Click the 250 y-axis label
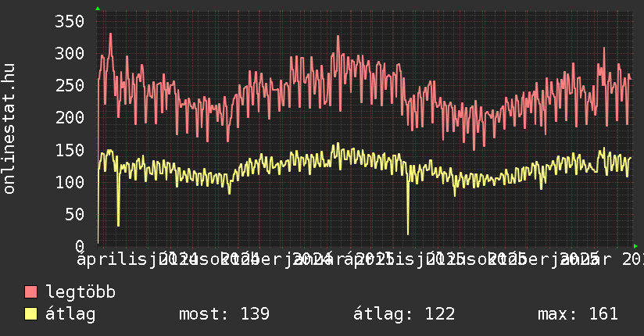Image resolution: width=644 pixels, height=336 pixels. (x=69, y=85)
